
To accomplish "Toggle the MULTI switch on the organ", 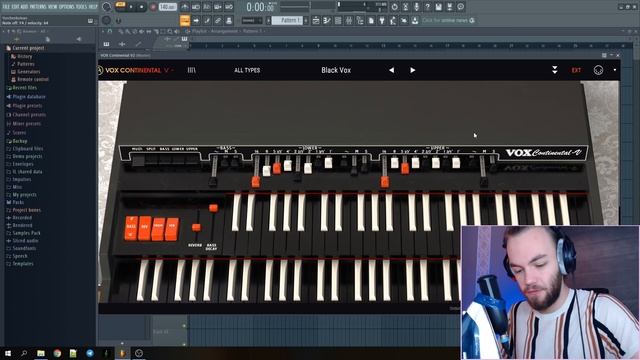I will coord(138,160).
